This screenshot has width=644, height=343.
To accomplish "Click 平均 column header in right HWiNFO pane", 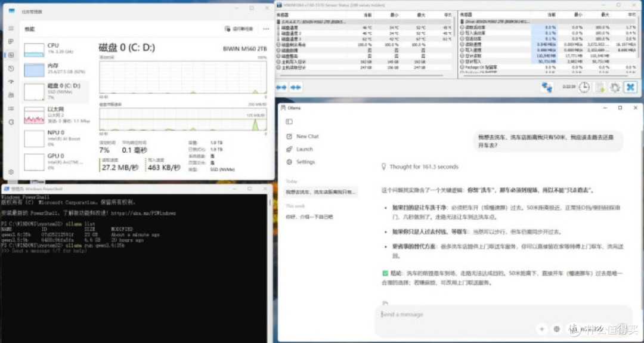I will coord(632,15).
